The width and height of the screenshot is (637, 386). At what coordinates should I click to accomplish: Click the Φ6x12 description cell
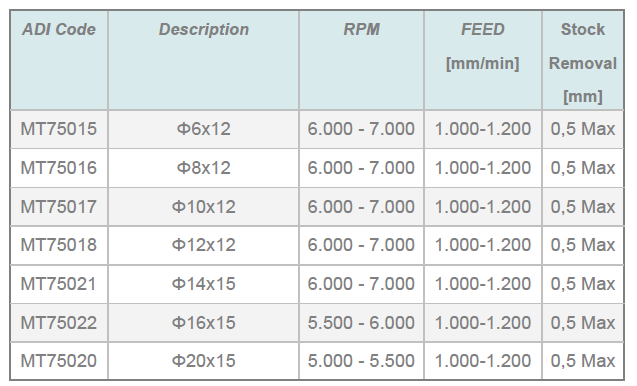204,129
